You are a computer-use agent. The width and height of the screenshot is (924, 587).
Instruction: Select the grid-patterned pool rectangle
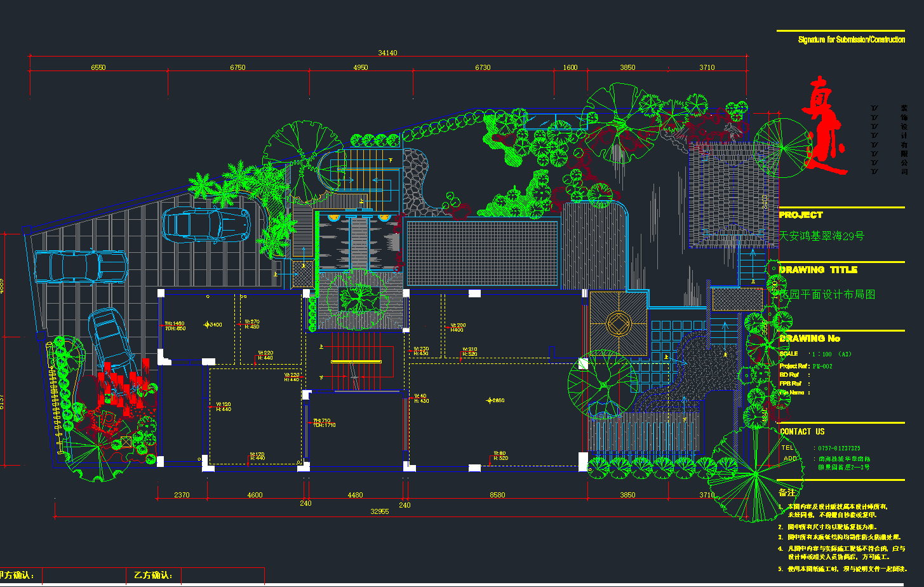click(481, 253)
